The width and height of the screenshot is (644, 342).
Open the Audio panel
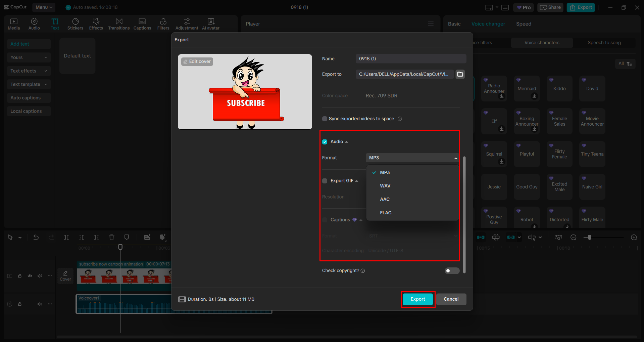coord(34,24)
